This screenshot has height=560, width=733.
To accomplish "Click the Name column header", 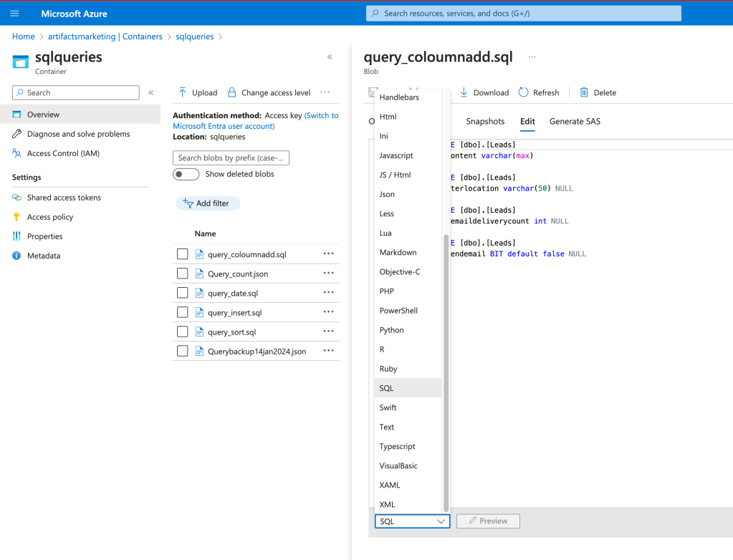I will 205,233.
